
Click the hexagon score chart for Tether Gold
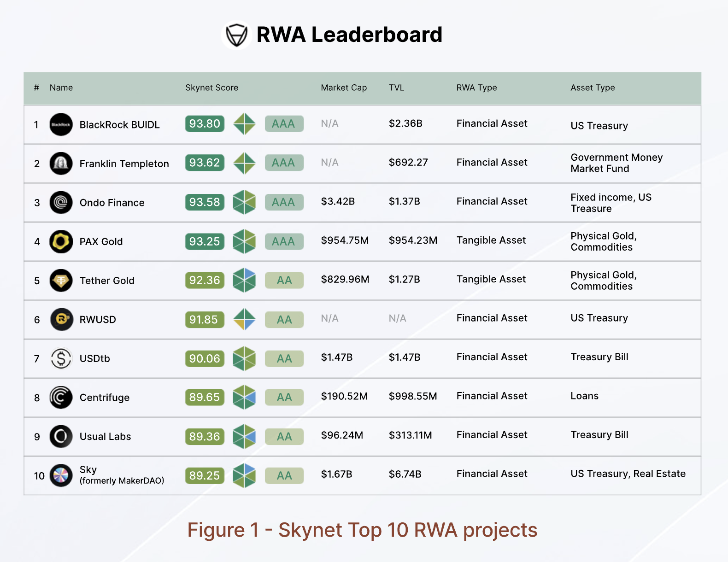click(244, 280)
